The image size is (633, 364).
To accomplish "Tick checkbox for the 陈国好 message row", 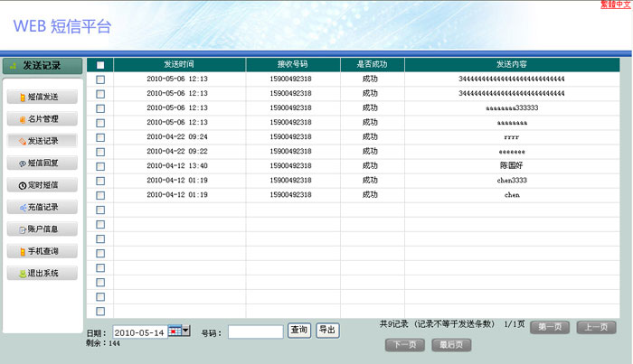I will coord(100,166).
